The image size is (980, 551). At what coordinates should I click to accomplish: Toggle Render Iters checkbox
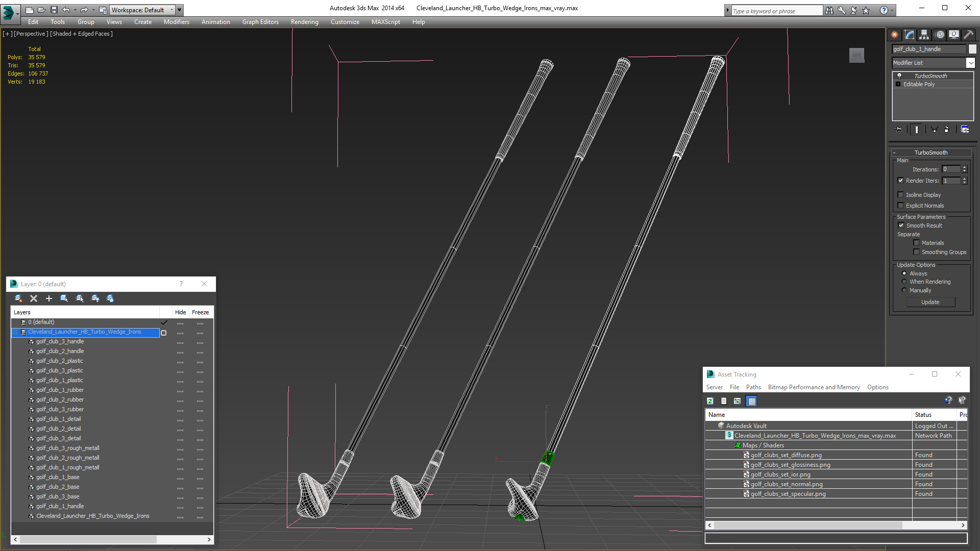tap(901, 181)
